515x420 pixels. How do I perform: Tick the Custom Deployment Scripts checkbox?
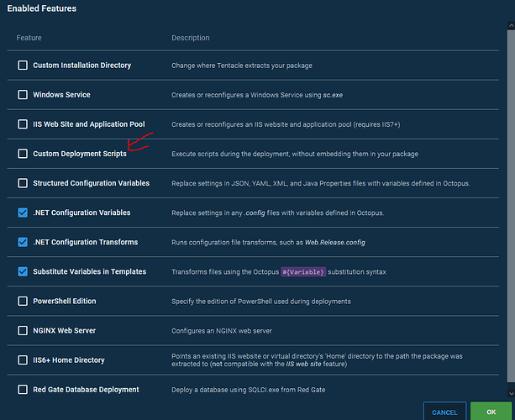[x=23, y=154]
